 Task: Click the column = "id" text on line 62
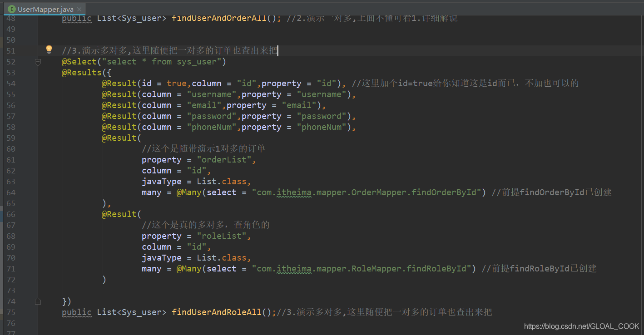[174, 171]
